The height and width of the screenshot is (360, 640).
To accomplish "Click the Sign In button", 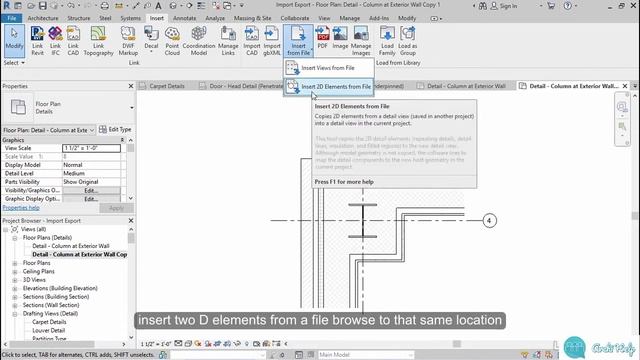I will tap(504, 6).
